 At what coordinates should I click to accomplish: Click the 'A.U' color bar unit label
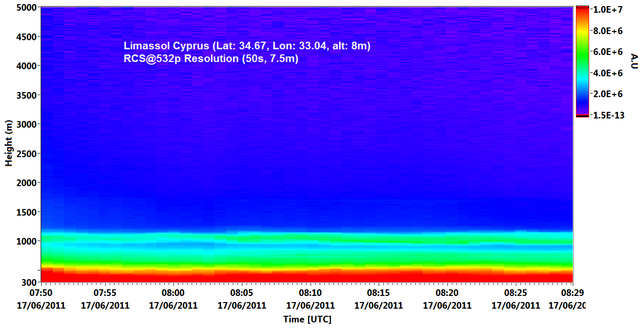click(x=634, y=61)
